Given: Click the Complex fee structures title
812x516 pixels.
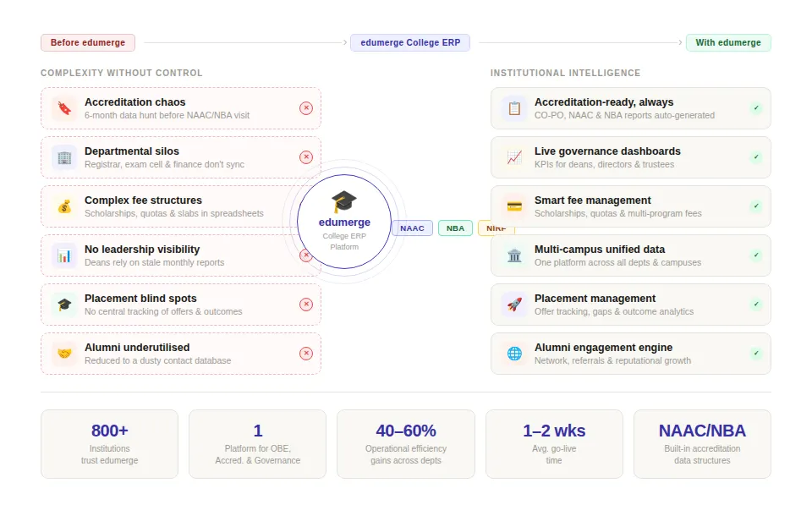Looking at the screenshot, I should click(x=144, y=200).
